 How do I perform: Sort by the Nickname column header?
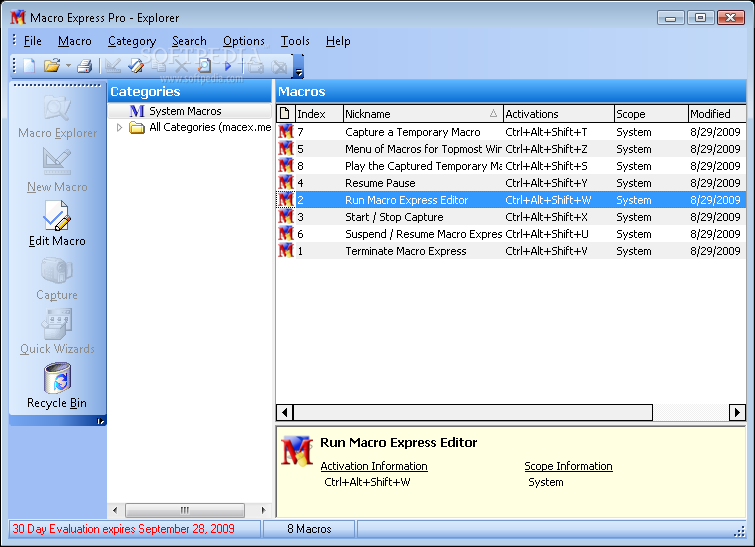(423, 114)
